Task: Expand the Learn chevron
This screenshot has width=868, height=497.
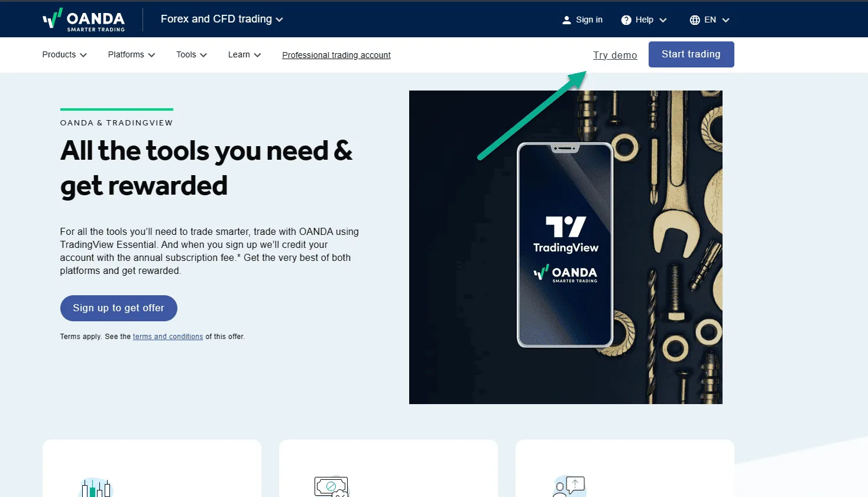Action: click(x=257, y=55)
